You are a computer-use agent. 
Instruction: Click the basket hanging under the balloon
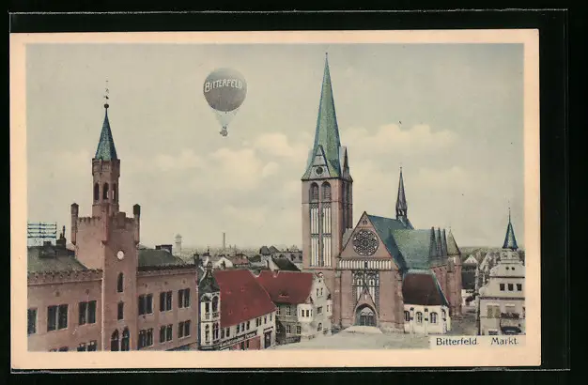click(224, 131)
